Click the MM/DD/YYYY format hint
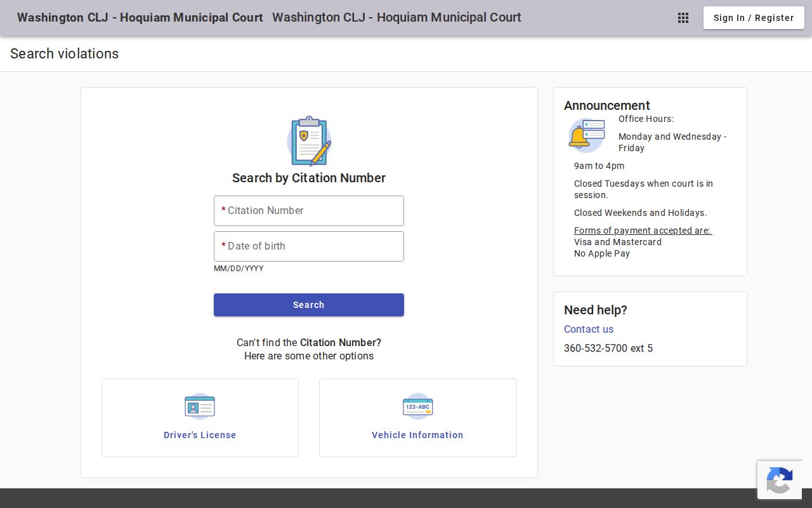This screenshot has height=508, width=812. [x=239, y=269]
